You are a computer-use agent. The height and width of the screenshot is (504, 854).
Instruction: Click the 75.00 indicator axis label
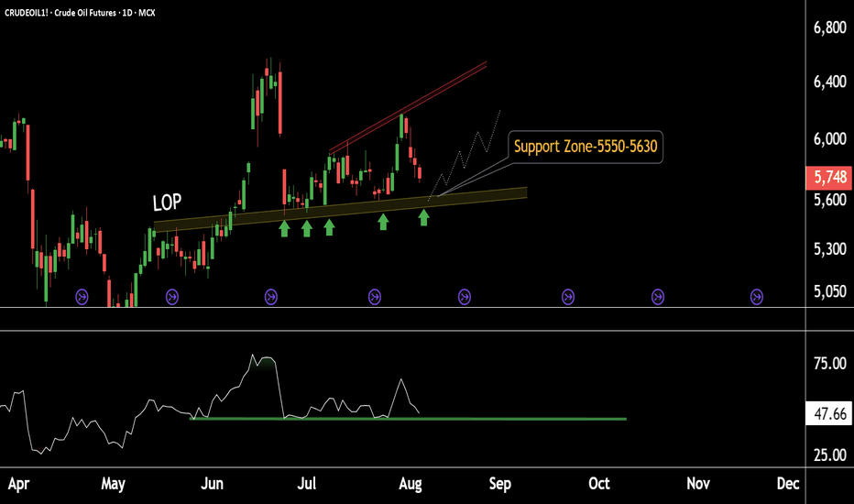pyautogui.click(x=830, y=364)
